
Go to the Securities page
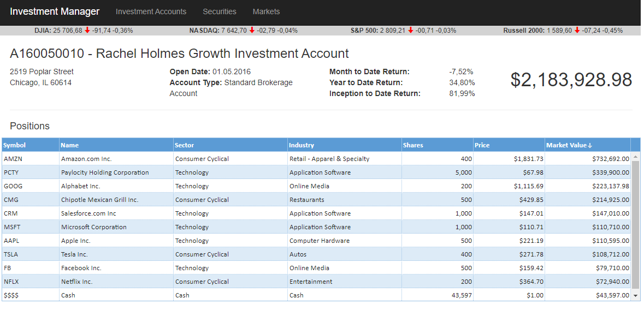coord(220,11)
